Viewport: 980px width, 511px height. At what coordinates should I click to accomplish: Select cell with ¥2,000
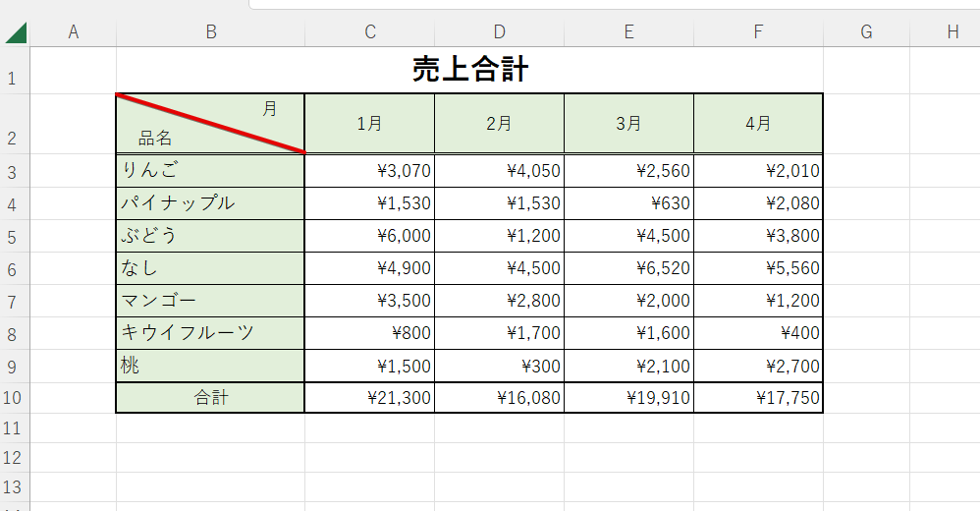(x=628, y=301)
